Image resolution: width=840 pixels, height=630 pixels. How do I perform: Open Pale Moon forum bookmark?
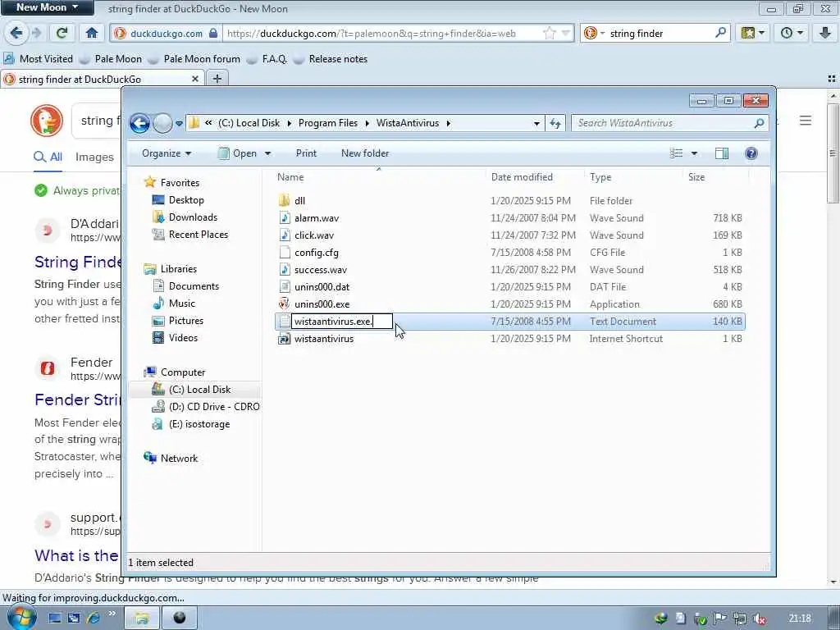coord(194,59)
